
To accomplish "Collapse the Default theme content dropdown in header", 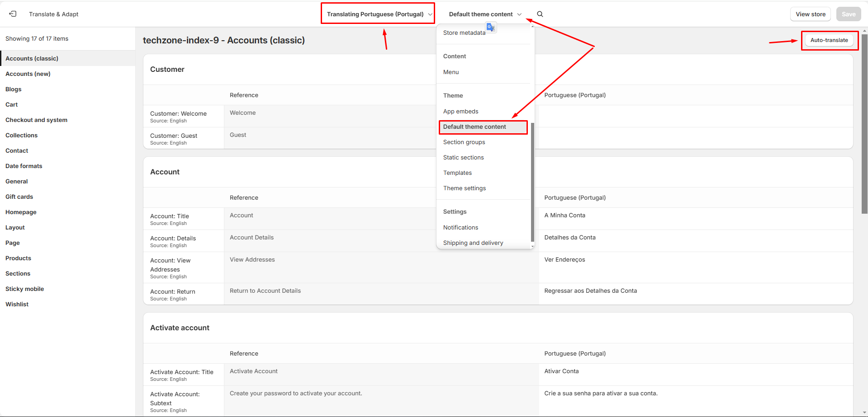I will [x=485, y=14].
